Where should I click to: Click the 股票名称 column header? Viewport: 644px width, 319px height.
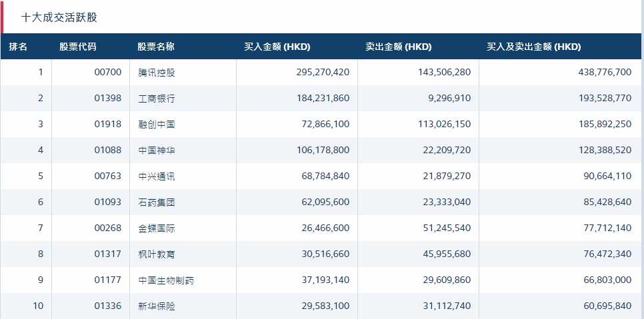156,47
